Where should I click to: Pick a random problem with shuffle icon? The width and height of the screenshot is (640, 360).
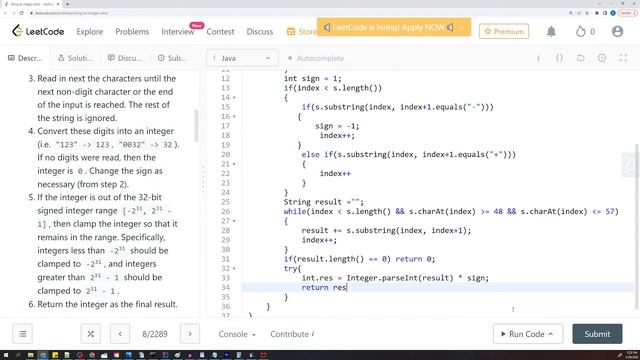click(x=91, y=334)
